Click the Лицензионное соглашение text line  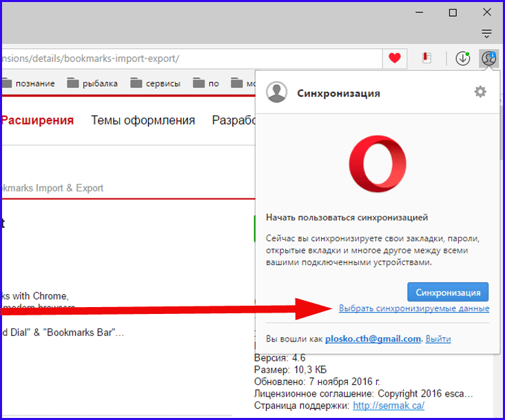click(363, 394)
